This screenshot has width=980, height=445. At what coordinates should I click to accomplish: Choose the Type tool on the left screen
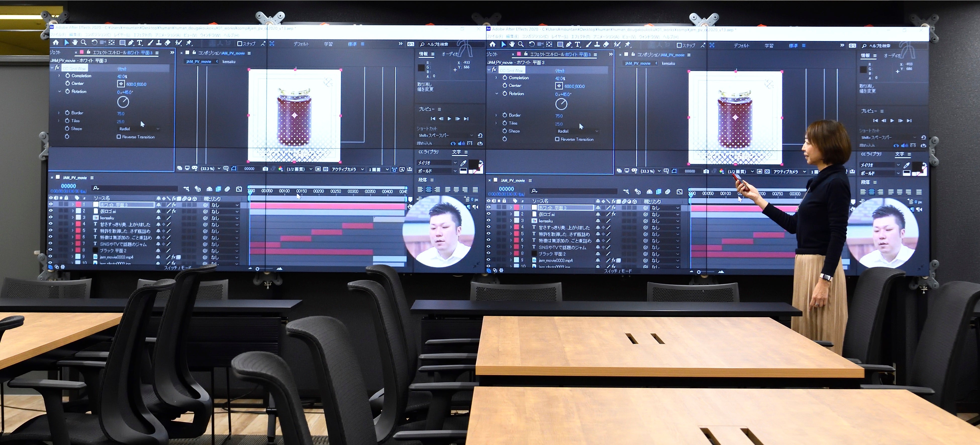pos(140,43)
